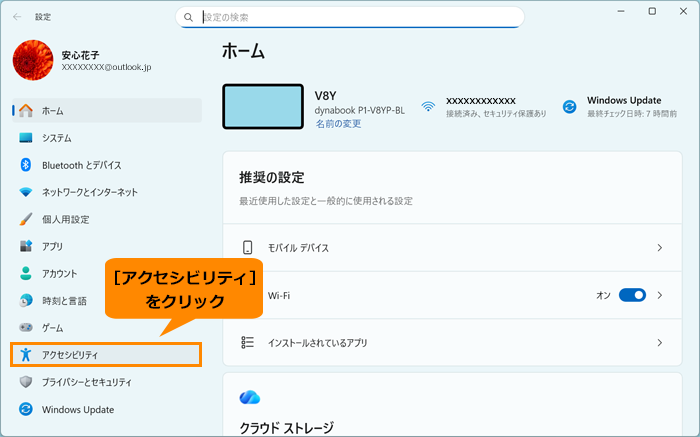The image size is (700, 437).
Task: Click the 名前の変更 link
Action: 338,124
